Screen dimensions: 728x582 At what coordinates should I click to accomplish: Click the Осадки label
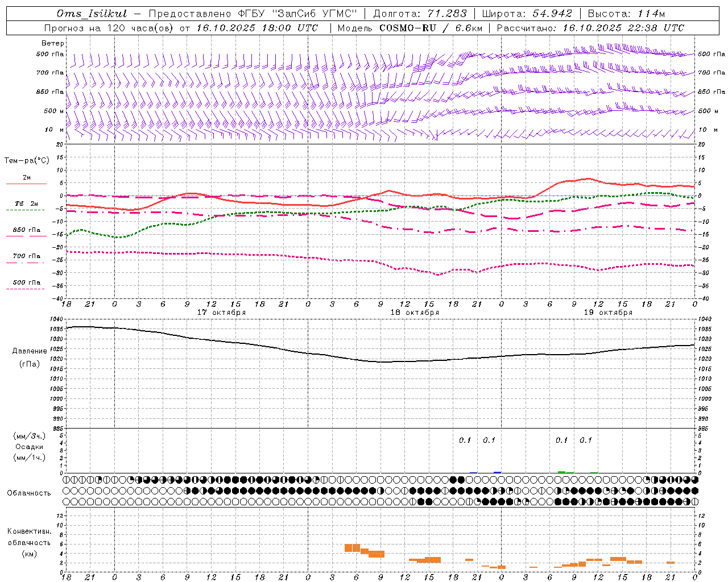(30, 447)
